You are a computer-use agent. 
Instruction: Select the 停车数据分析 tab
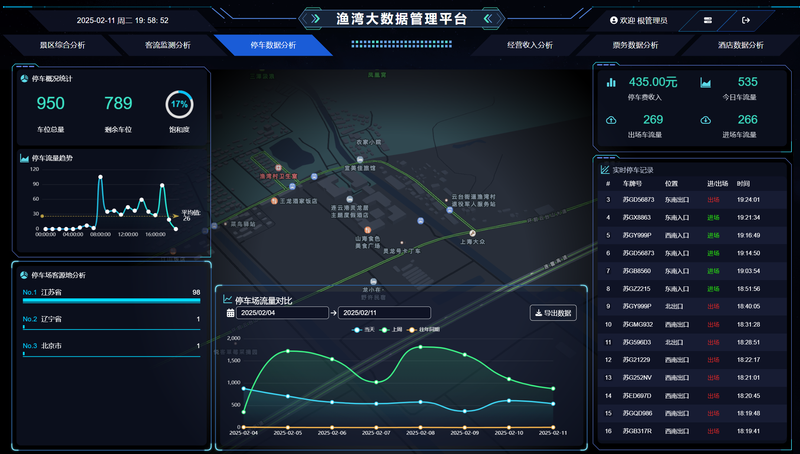273,45
